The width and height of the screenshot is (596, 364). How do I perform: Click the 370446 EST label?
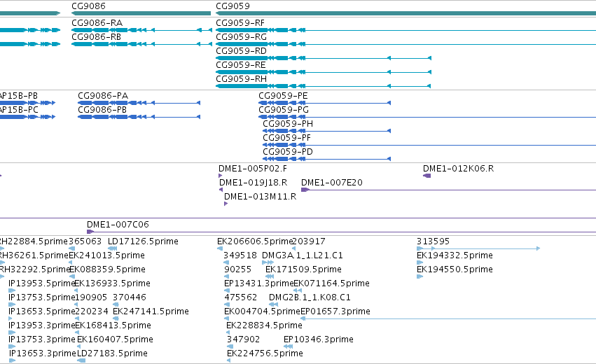click(x=130, y=297)
